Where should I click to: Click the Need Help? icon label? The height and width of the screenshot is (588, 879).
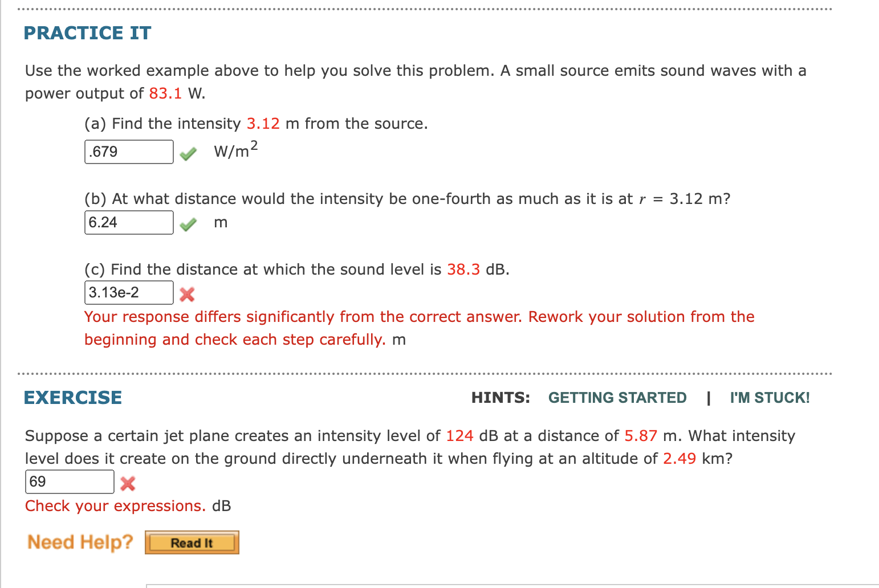79,542
